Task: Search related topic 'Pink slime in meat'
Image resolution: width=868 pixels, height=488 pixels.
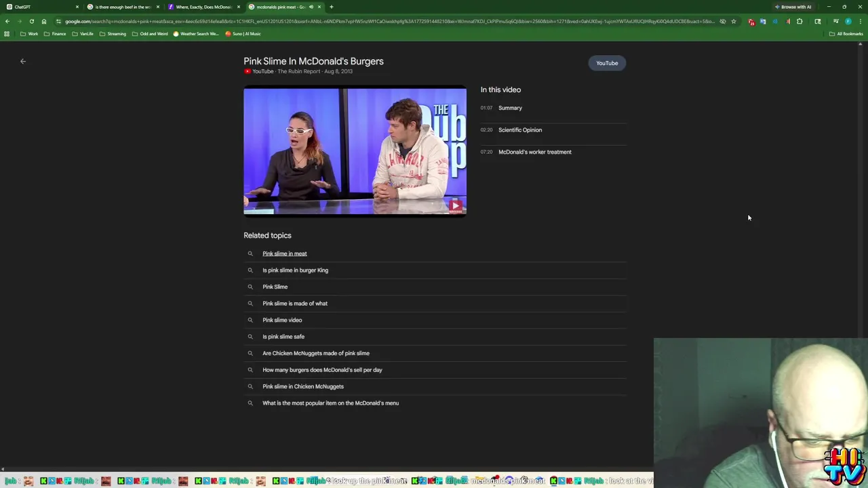Action: pyautogui.click(x=284, y=253)
